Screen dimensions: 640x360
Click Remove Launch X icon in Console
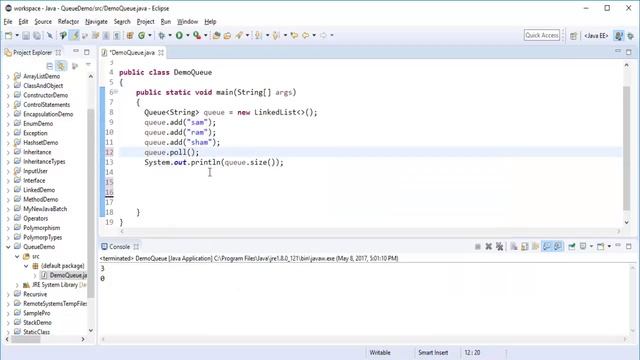pos(489,247)
